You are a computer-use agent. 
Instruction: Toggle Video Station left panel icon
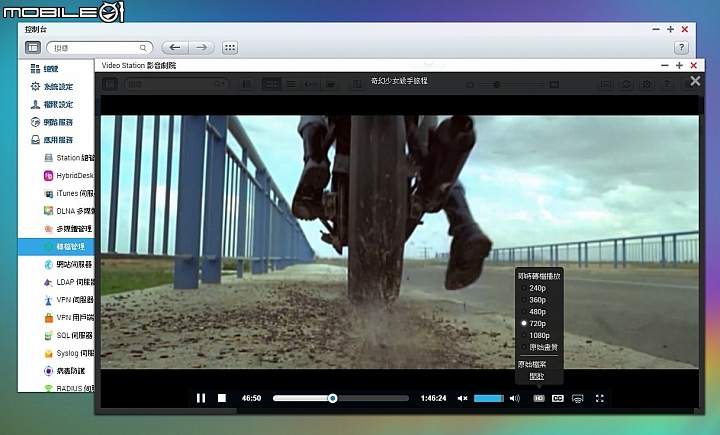click(x=110, y=84)
